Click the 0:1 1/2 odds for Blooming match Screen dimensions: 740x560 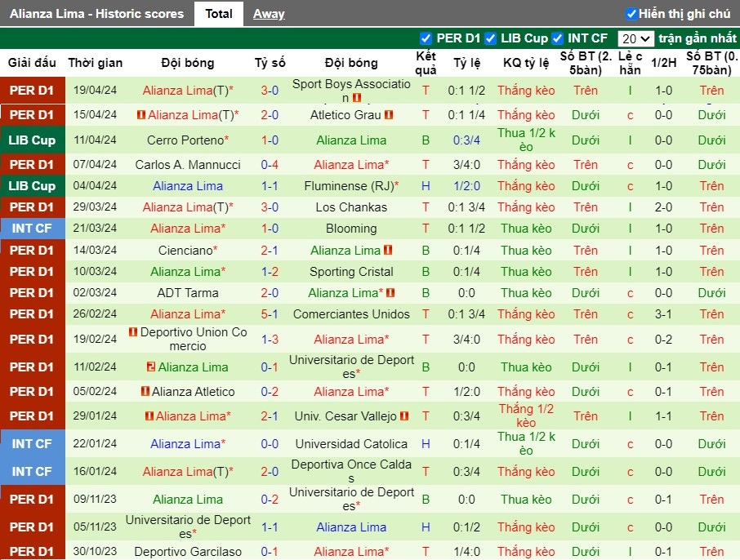pyautogui.click(x=466, y=229)
